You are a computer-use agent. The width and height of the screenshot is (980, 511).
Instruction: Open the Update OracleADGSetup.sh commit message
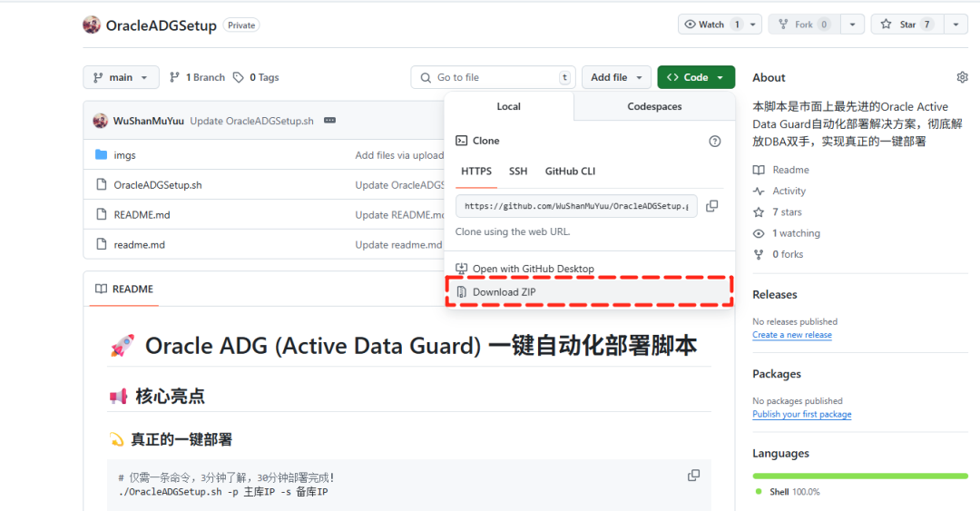click(x=252, y=121)
